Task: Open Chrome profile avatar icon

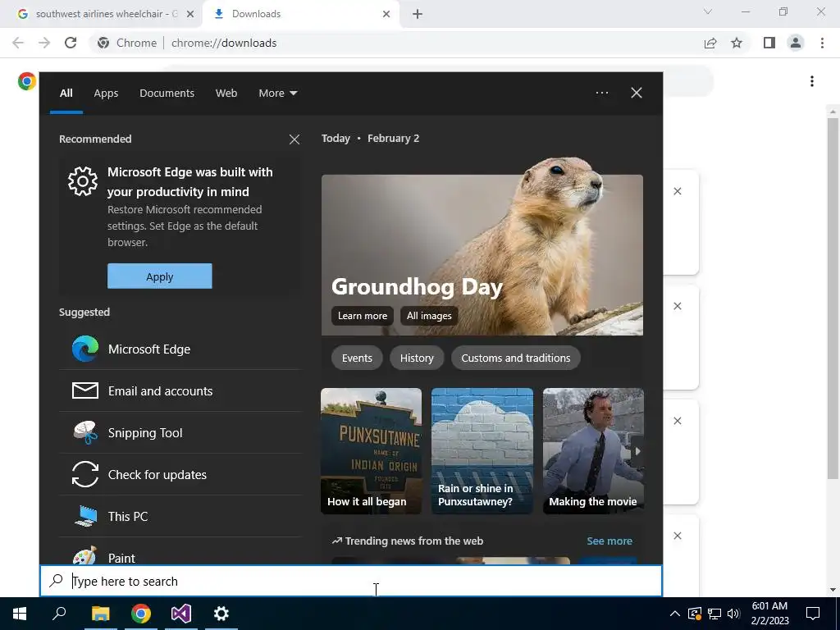Action: (796, 43)
